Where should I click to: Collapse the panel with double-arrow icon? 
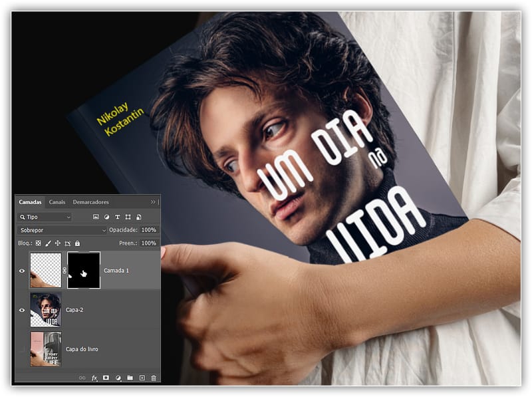[153, 202]
